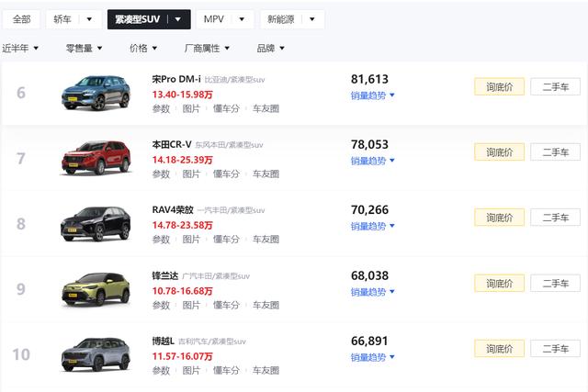Expand the 品牌 filter menu
The image size is (588, 392).
coord(270,48)
